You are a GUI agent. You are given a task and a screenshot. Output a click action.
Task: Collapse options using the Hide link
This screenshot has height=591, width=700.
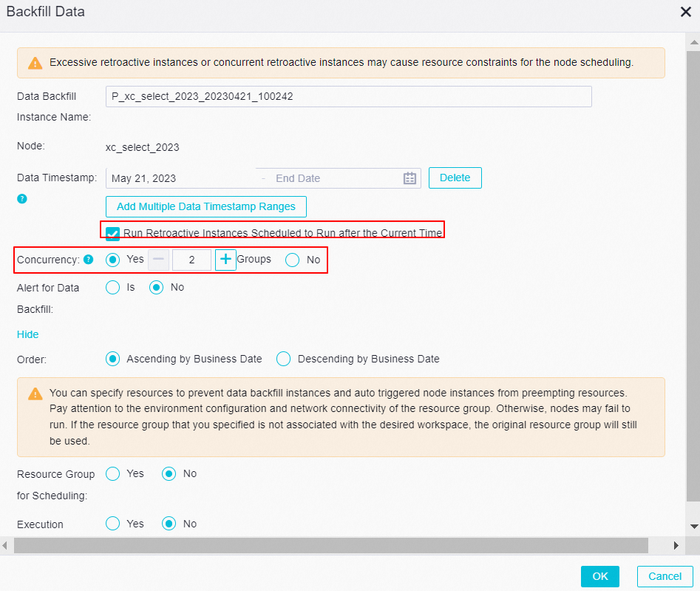pyautogui.click(x=27, y=334)
